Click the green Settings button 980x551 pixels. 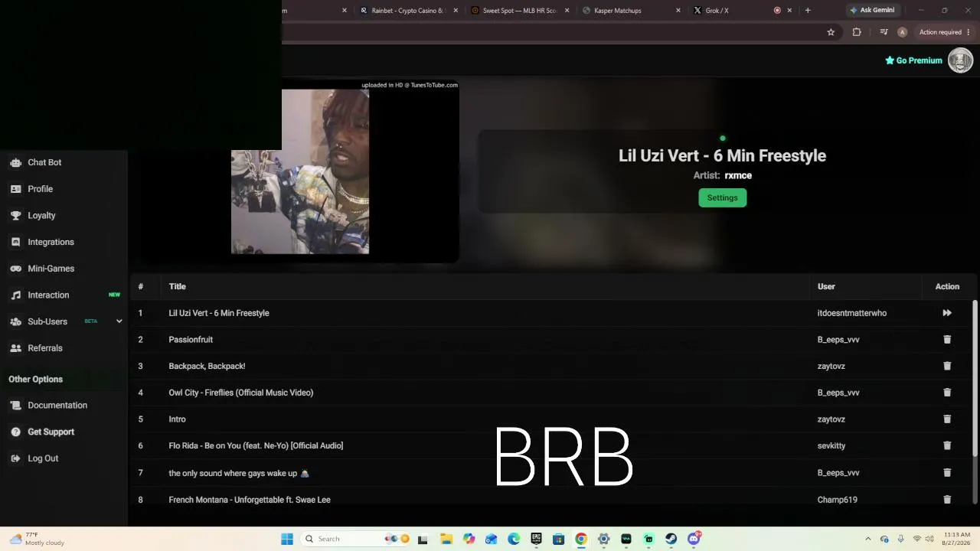[x=722, y=197]
